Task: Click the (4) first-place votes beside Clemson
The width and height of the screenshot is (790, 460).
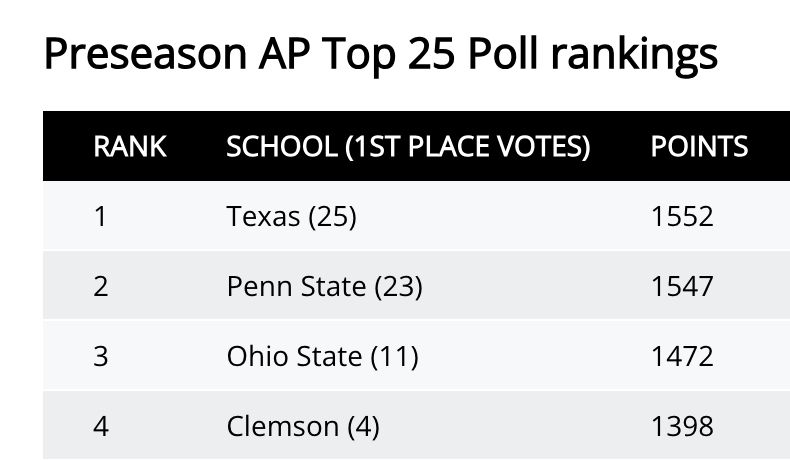Action: [363, 426]
